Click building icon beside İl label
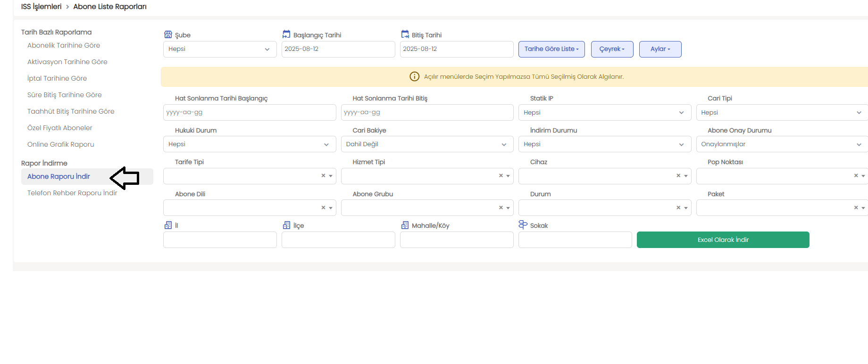 [x=168, y=225]
